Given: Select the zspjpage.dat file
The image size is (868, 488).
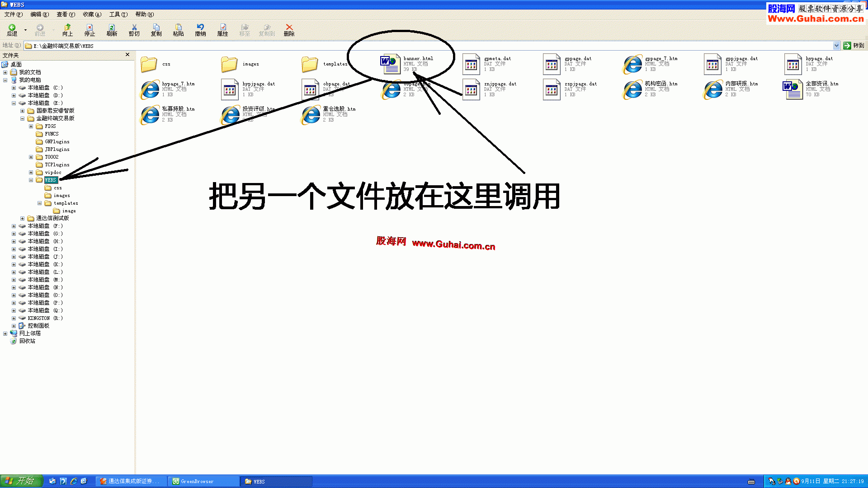Looking at the screenshot, I should [570, 89].
